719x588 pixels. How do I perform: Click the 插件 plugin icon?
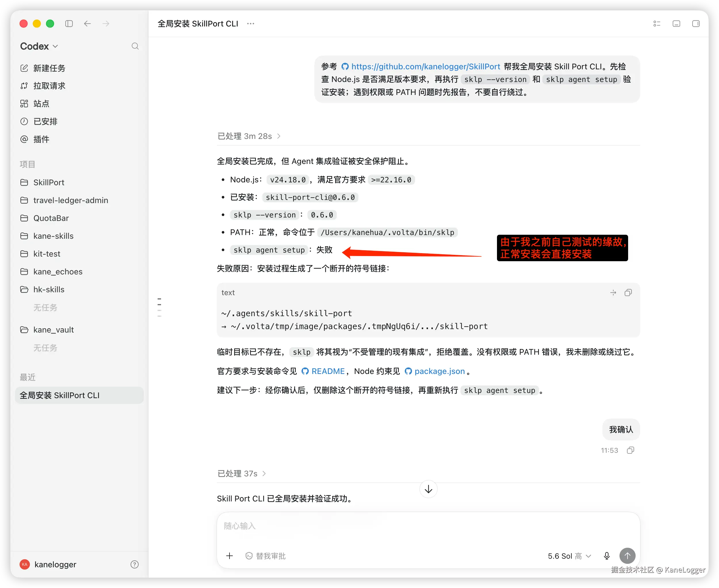tap(24, 139)
